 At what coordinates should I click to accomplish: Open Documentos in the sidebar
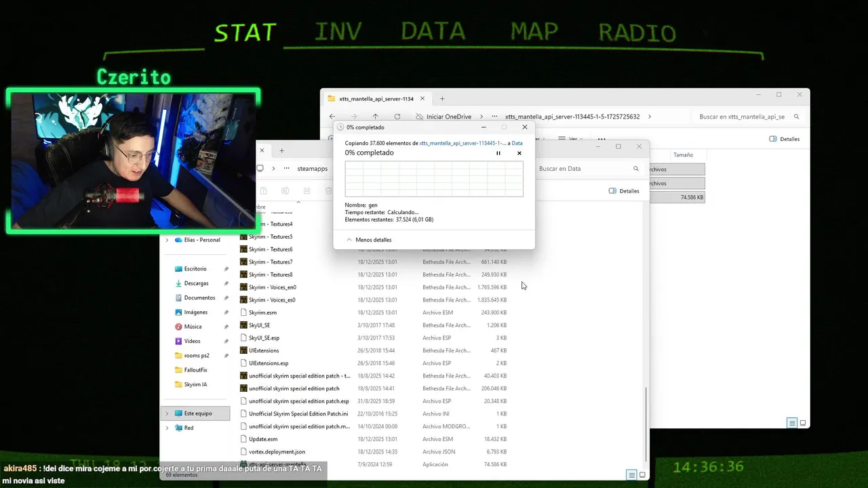coord(199,298)
